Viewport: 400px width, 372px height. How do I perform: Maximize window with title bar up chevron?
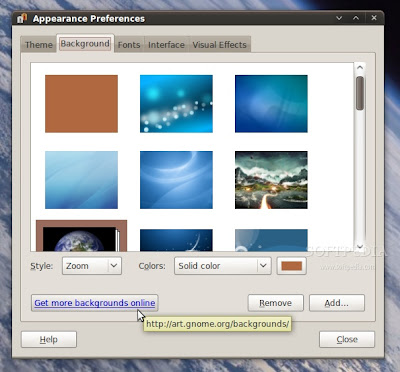tap(356, 18)
